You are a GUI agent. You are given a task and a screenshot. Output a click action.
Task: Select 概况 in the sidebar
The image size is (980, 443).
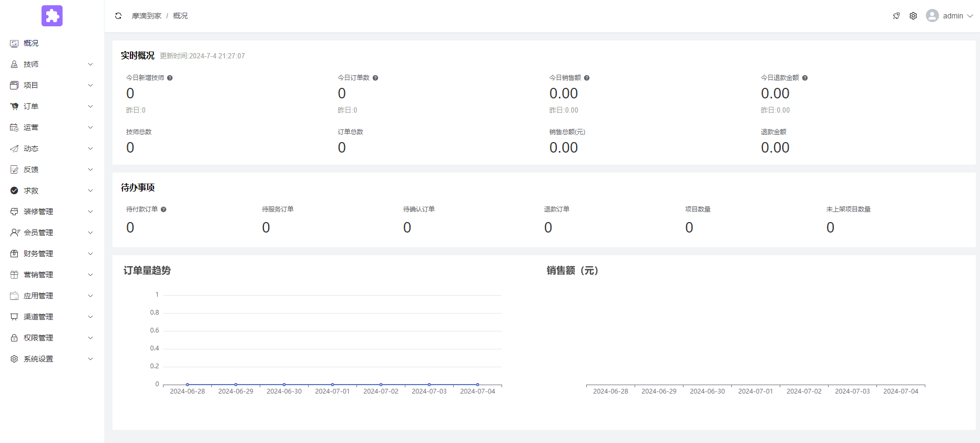pyautogui.click(x=31, y=43)
